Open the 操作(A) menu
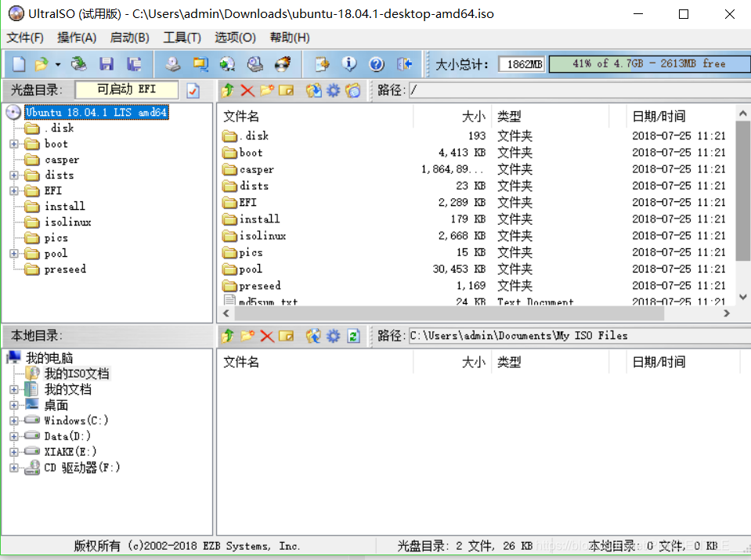Screen dimensions: 751x560 click(77, 38)
